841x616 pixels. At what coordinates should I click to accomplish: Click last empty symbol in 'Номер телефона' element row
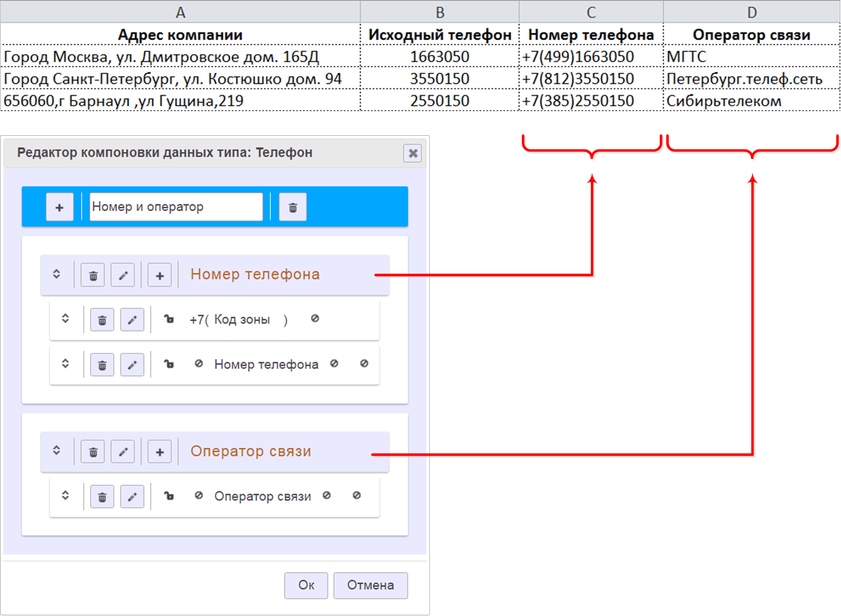coord(364,364)
